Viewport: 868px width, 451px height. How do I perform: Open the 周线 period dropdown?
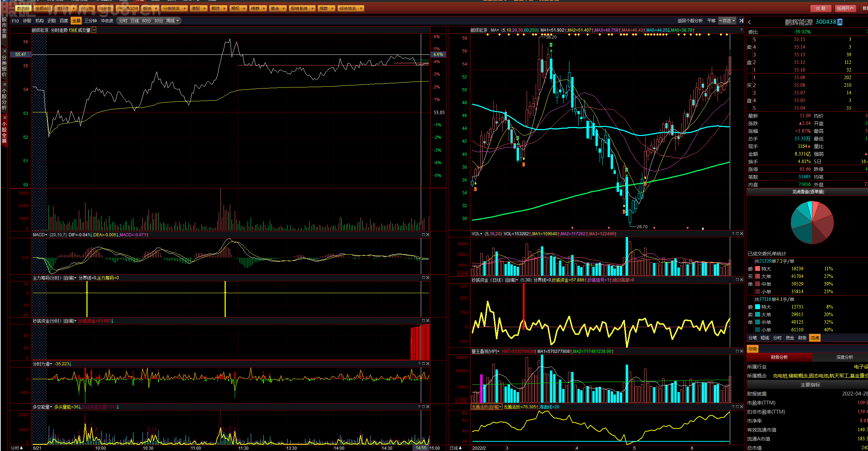click(173, 21)
